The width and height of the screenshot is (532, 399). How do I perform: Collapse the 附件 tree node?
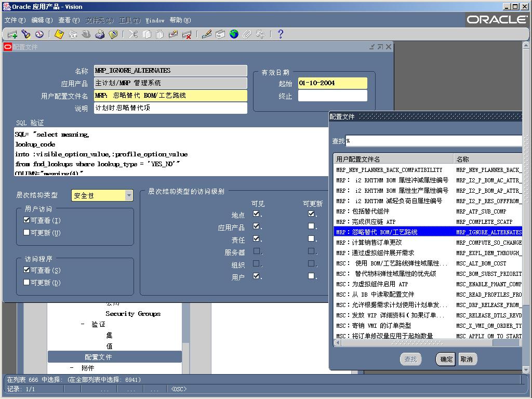click(x=72, y=368)
